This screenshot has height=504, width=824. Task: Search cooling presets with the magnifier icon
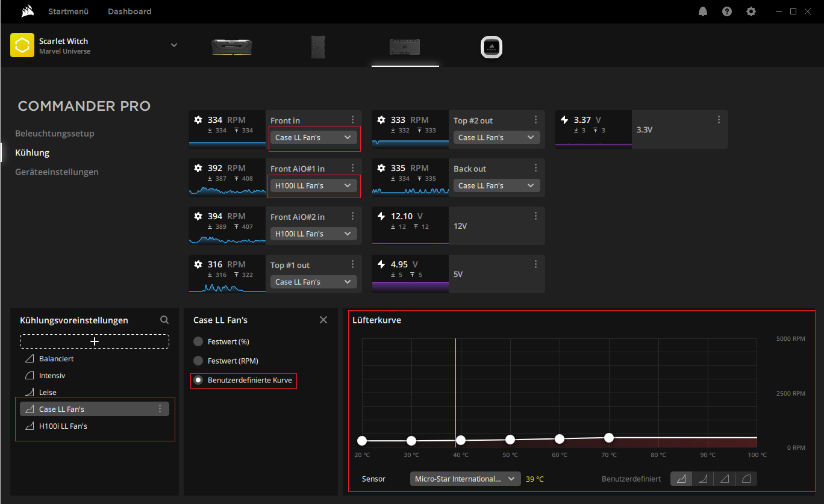pos(164,320)
